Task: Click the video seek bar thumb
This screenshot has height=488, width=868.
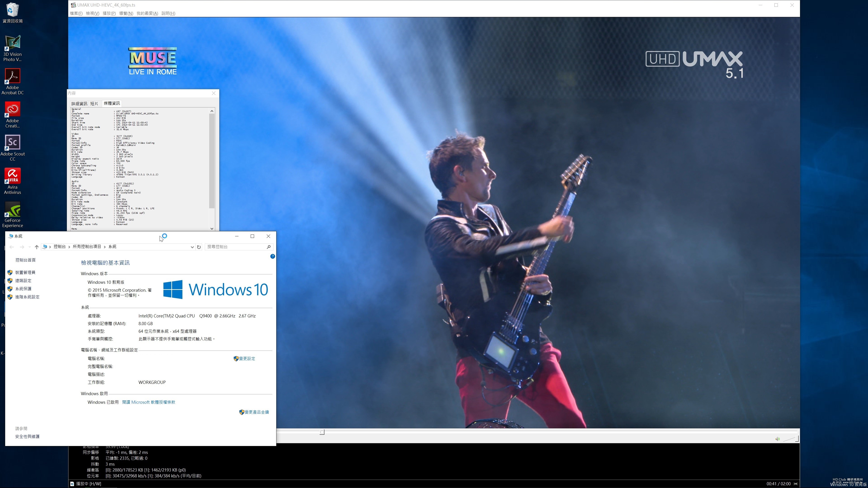Action: point(322,432)
